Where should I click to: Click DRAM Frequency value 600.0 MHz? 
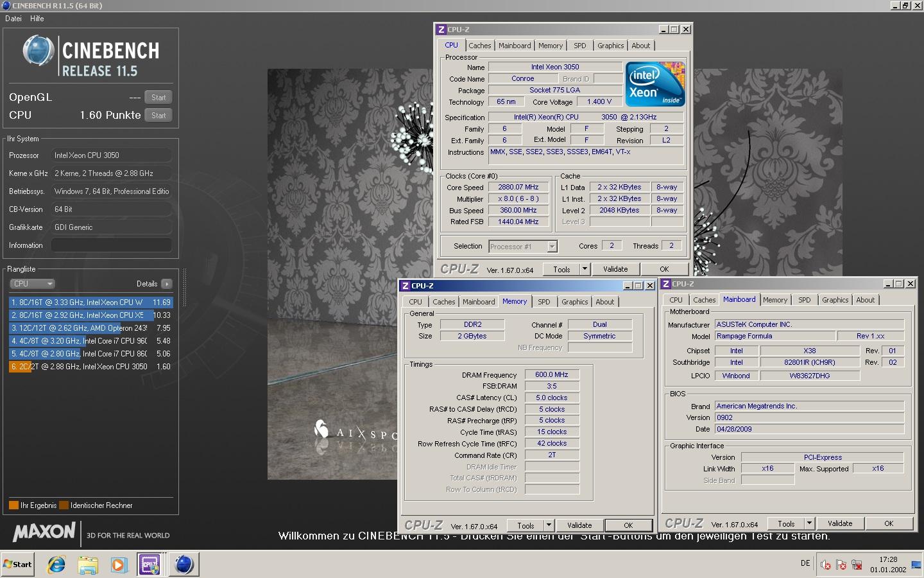[552, 374]
